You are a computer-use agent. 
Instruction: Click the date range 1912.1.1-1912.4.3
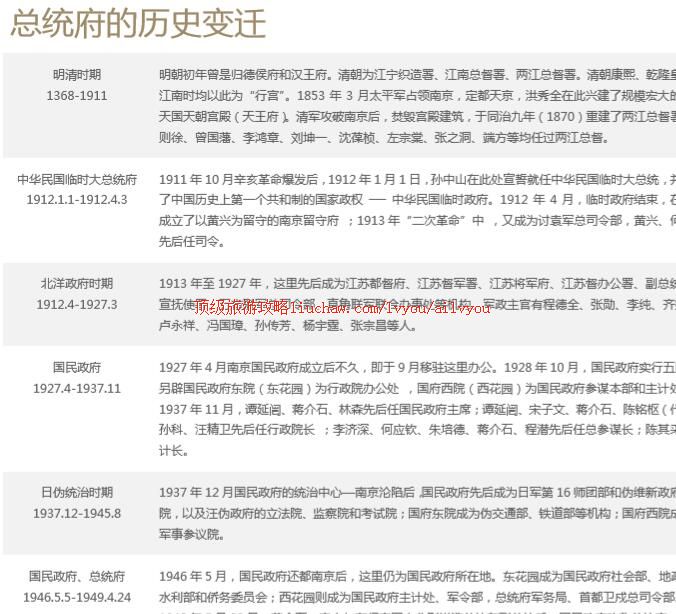pos(77,200)
